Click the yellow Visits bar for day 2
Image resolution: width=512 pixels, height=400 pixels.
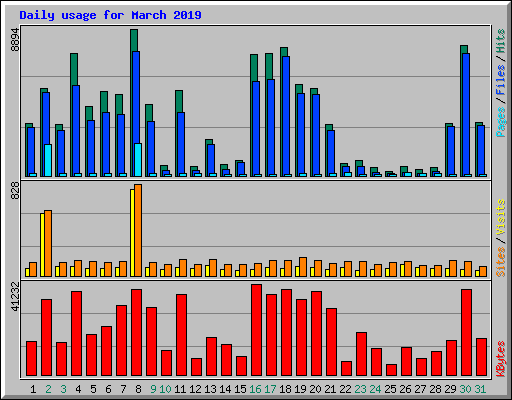(x=42, y=245)
